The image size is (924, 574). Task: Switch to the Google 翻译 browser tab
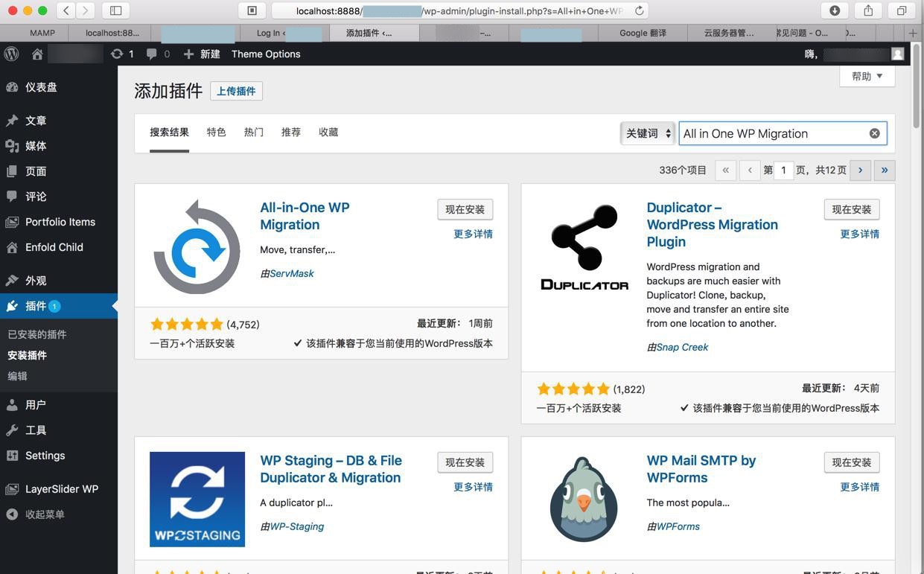tap(643, 33)
